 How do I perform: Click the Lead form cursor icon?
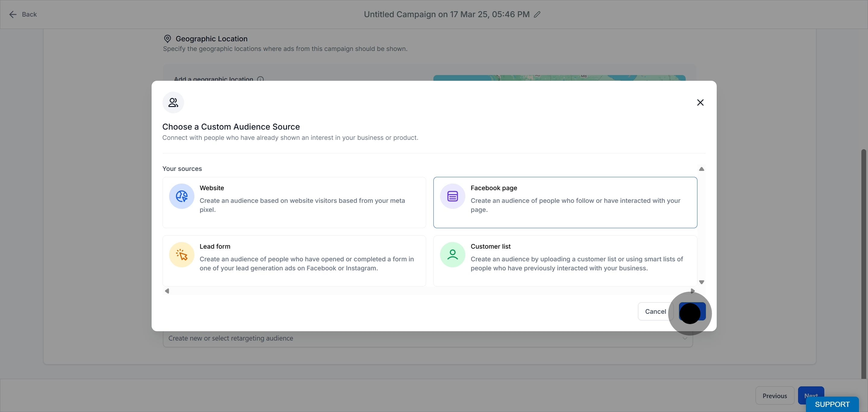pyautogui.click(x=182, y=255)
